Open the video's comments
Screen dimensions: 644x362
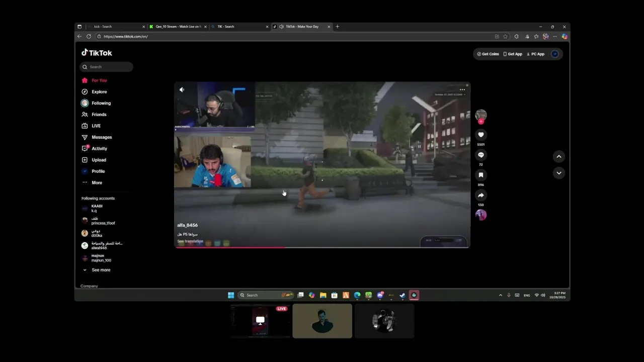tap(481, 155)
